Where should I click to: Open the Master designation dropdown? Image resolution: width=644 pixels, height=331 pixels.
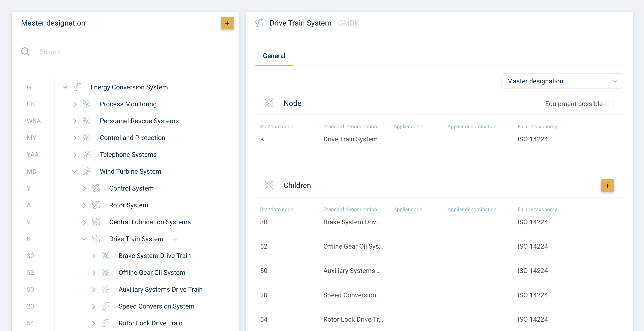[x=562, y=81]
